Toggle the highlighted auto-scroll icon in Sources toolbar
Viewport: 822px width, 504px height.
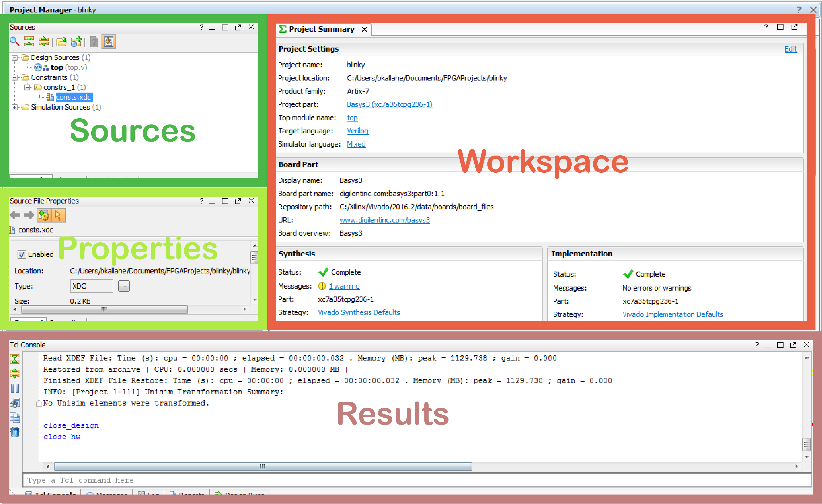(108, 42)
